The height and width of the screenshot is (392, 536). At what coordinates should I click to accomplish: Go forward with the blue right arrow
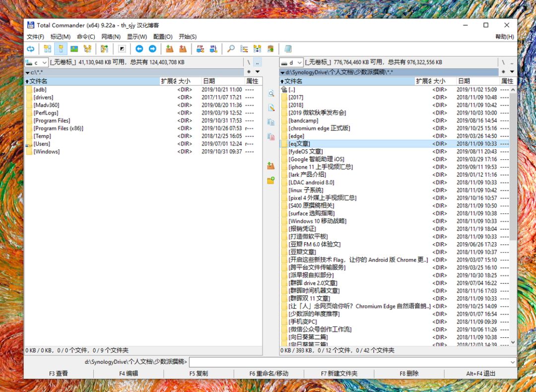[152, 49]
